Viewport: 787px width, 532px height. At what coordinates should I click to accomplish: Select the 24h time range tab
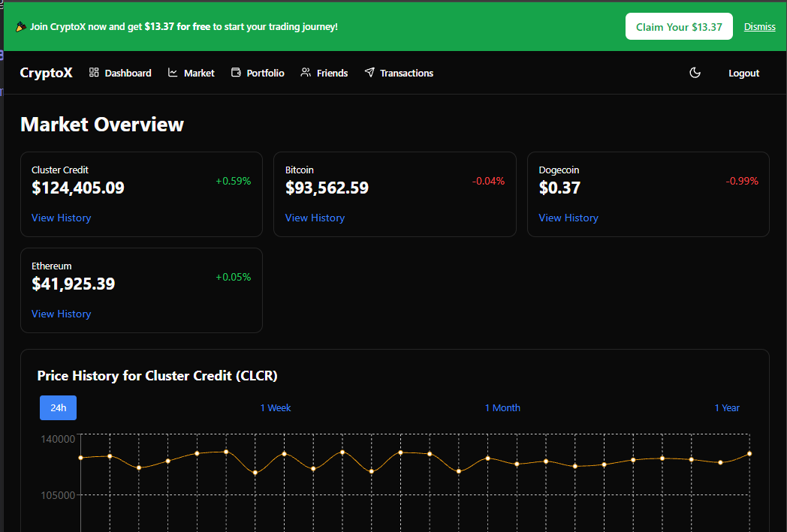[58, 407]
